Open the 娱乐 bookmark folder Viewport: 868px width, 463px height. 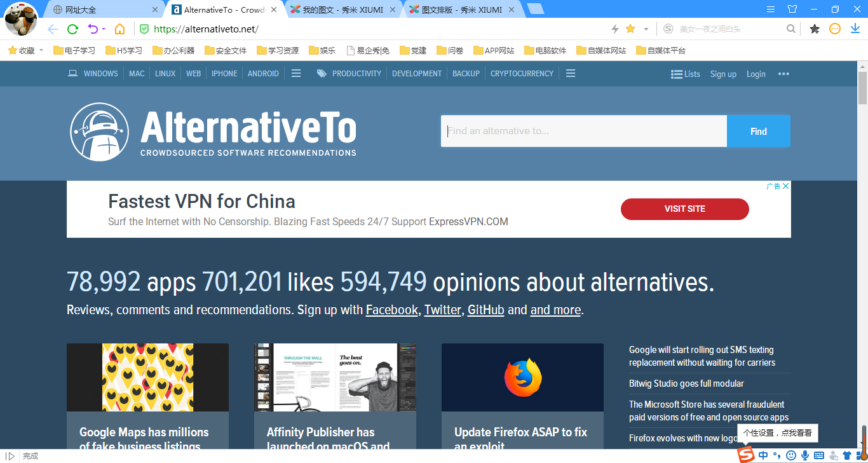[x=322, y=50]
